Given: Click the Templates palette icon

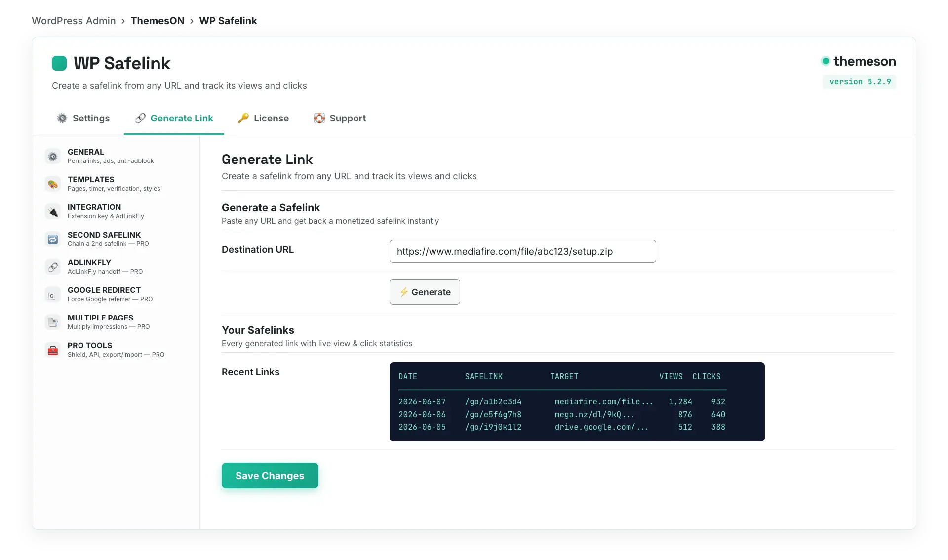Looking at the screenshot, I should (53, 184).
